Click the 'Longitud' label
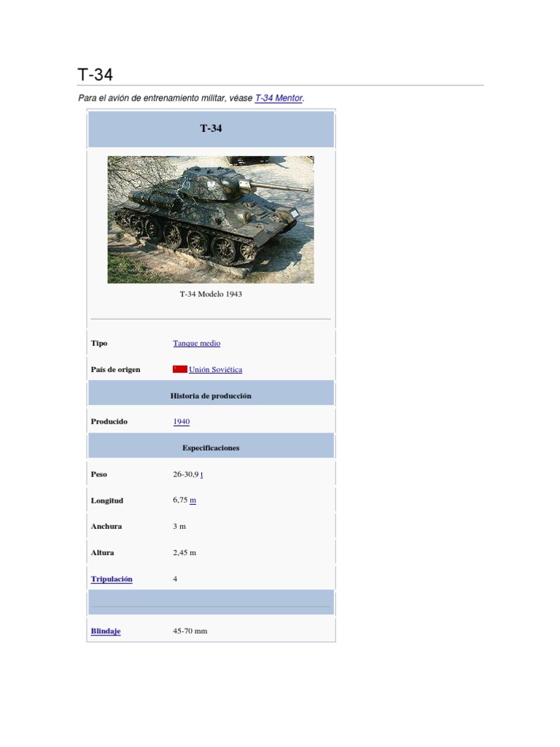The width and height of the screenshot is (560, 747). click(107, 500)
